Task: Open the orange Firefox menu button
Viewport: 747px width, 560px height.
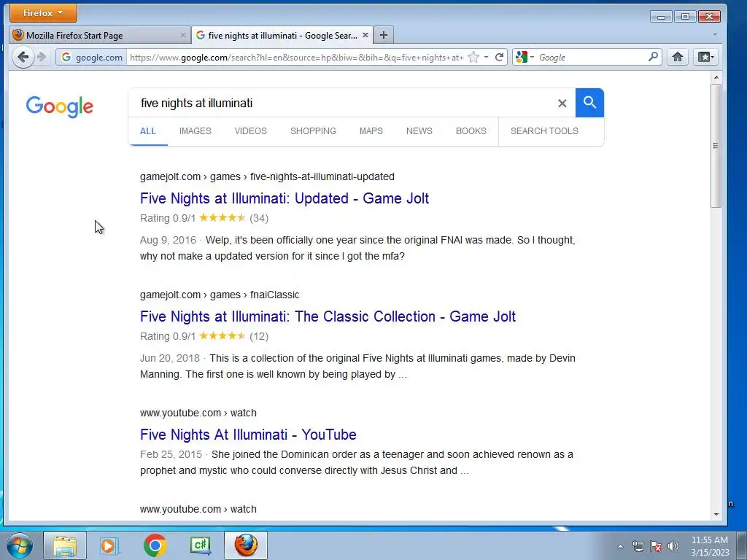Action: pos(43,13)
